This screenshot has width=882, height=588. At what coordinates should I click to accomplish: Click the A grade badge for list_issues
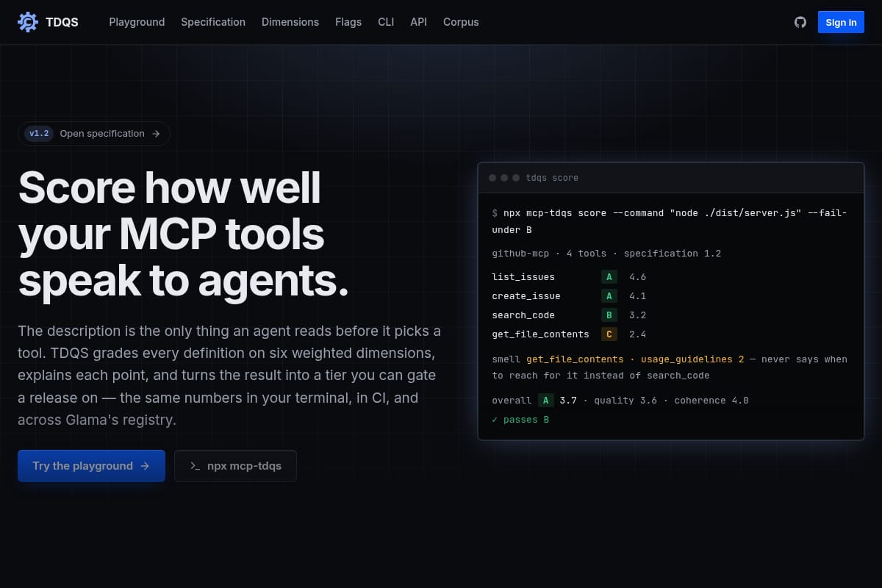tap(609, 277)
